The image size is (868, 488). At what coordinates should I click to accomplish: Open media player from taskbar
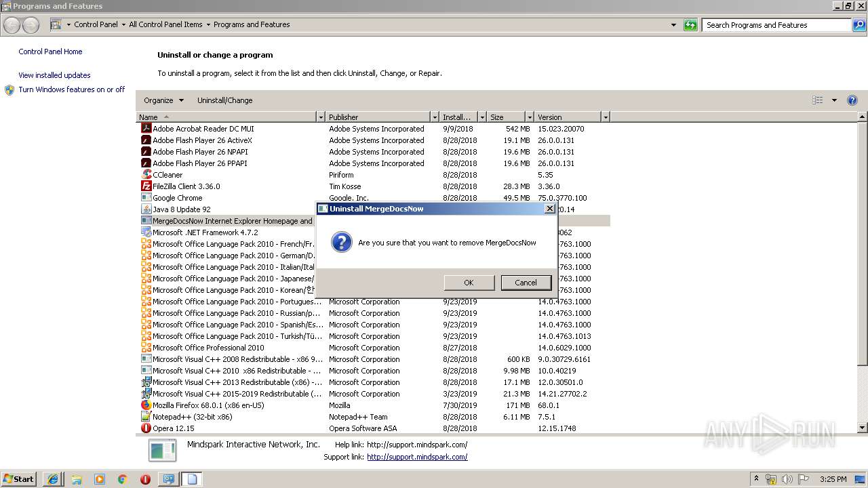(x=100, y=479)
